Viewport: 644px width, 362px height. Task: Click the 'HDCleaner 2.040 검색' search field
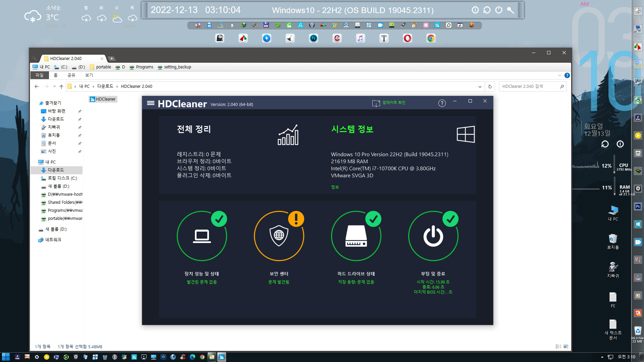[x=533, y=86]
